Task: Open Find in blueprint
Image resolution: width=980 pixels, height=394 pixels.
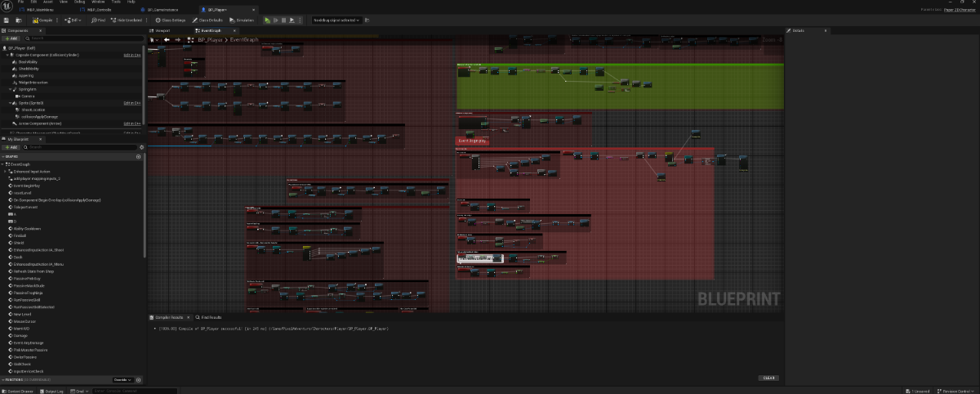Action: 99,20
